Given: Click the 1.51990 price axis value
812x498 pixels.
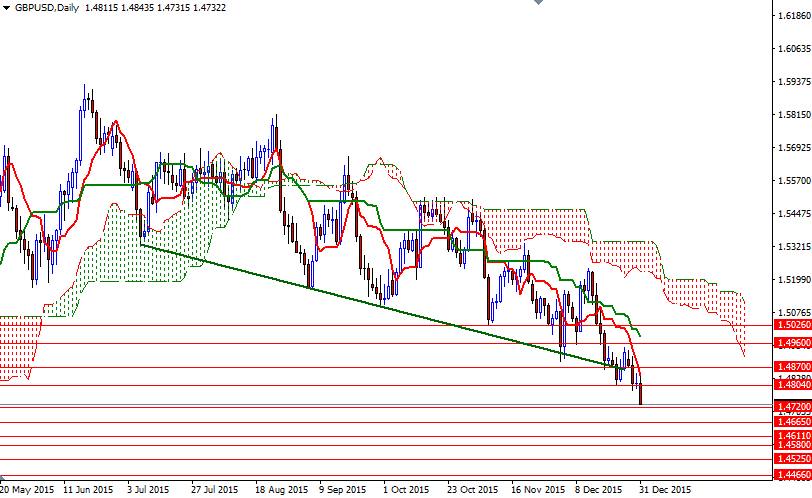Looking at the screenshot, I should point(794,280).
